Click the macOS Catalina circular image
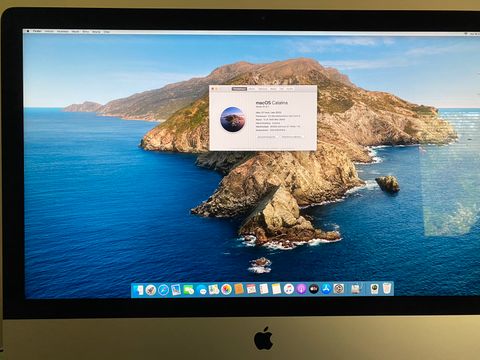This screenshot has height=360, width=480. [232, 119]
